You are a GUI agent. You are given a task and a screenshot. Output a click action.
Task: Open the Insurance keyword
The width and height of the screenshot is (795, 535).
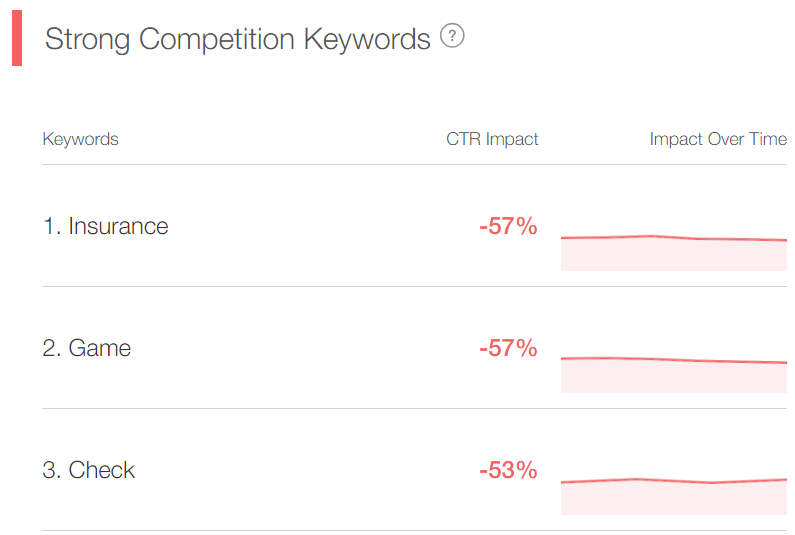point(118,226)
